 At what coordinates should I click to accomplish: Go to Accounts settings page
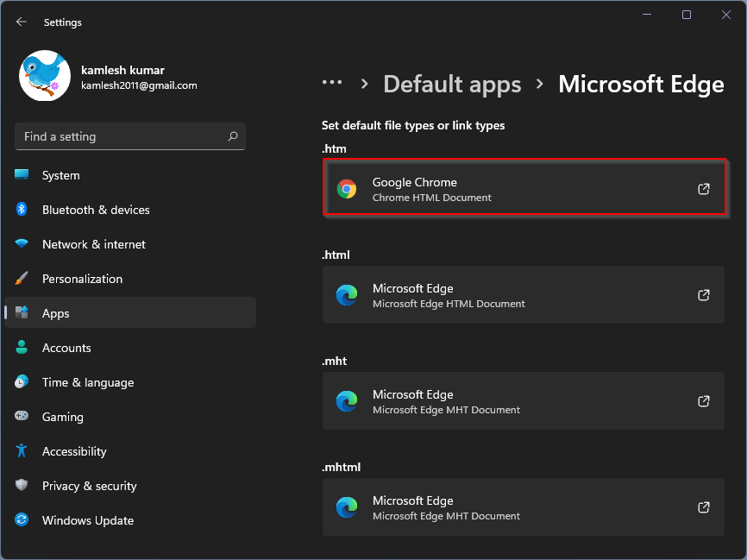[66, 348]
